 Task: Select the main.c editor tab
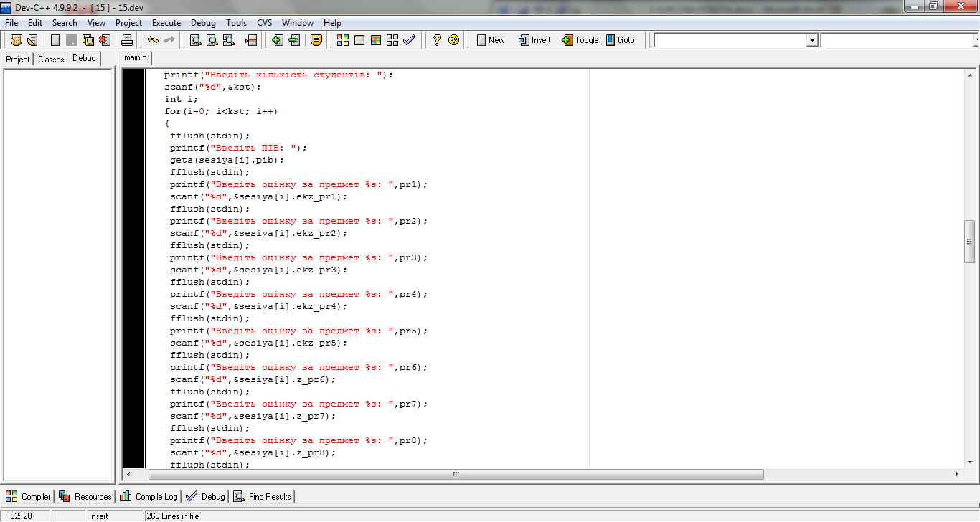tap(136, 57)
